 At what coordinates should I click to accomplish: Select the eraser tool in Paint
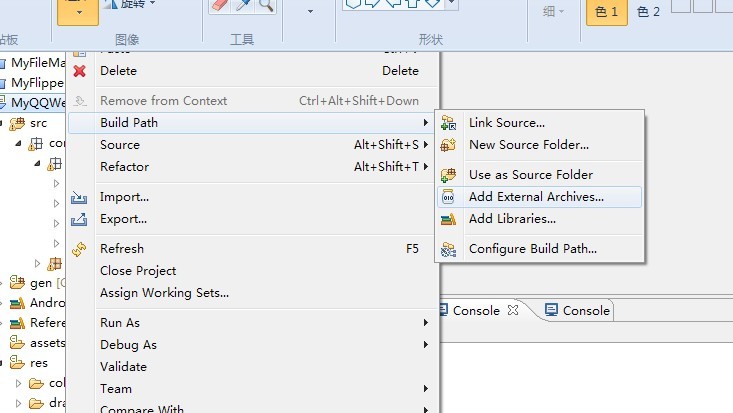(220, 5)
